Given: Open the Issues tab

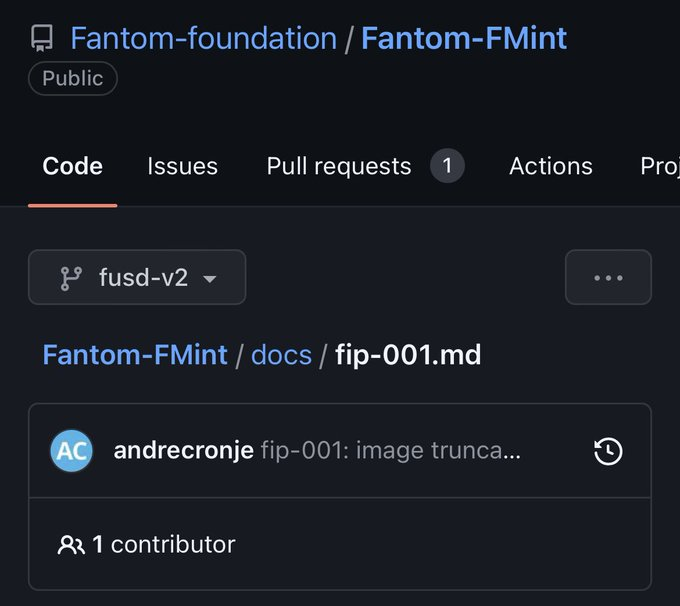Looking at the screenshot, I should pyautogui.click(x=182, y=166).
